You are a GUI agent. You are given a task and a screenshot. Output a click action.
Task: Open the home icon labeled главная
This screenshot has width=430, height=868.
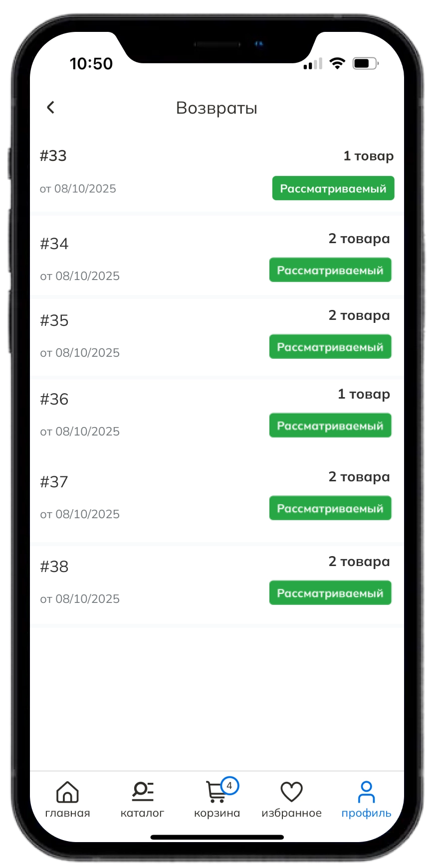coord(67,792)
